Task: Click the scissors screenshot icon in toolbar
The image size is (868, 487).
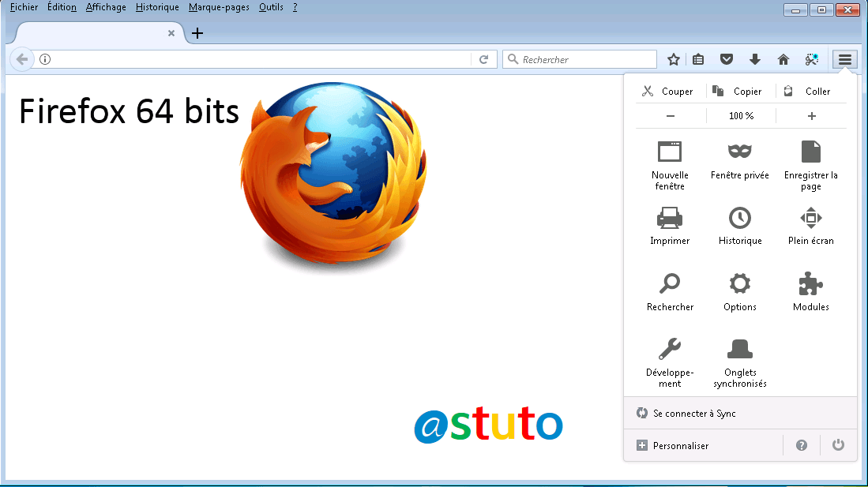Action: [812, 59]
